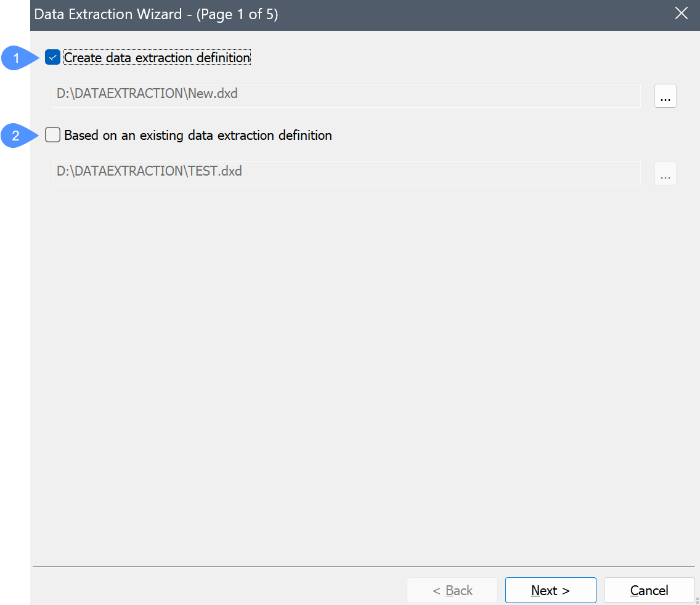Click the Create data extraction definition label
Image resolution: width=700 pixels, height=605 pixels.
[x=157, y=58]
